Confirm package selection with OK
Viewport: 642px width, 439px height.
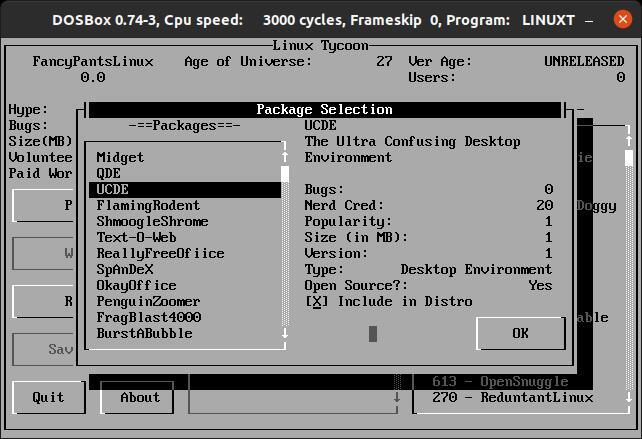tap(521, 333)
